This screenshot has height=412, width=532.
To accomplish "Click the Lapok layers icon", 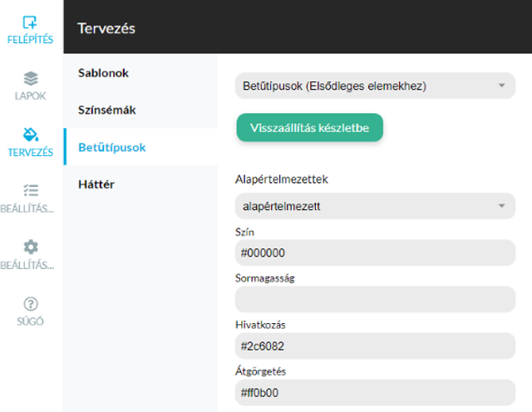I will coord(31,78).
